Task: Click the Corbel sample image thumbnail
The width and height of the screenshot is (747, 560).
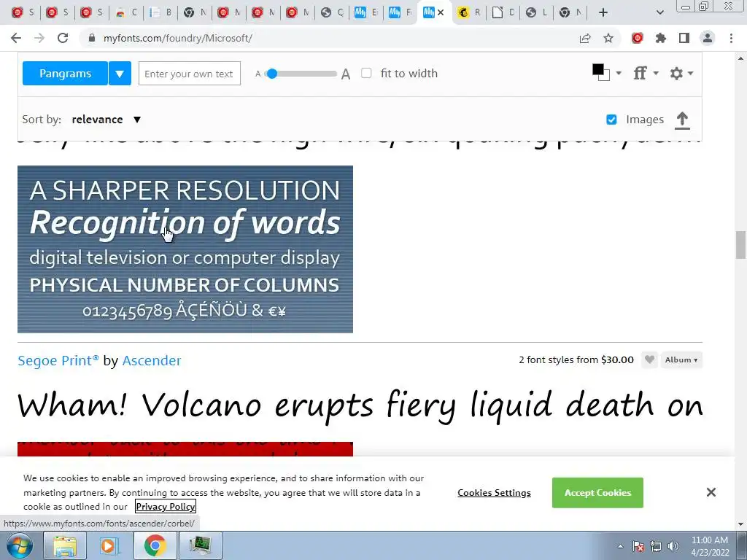Action: (x=185, y=249)
